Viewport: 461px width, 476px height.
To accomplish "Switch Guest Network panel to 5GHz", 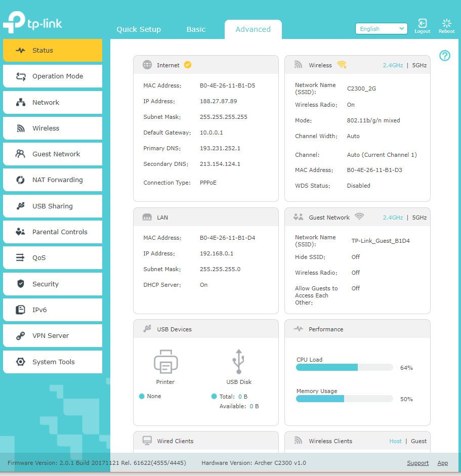I will [x=419, y=218].
